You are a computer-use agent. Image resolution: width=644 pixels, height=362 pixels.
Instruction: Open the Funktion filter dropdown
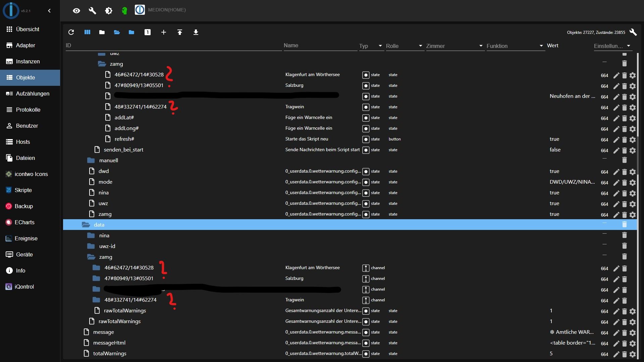[x=515, y=46]
